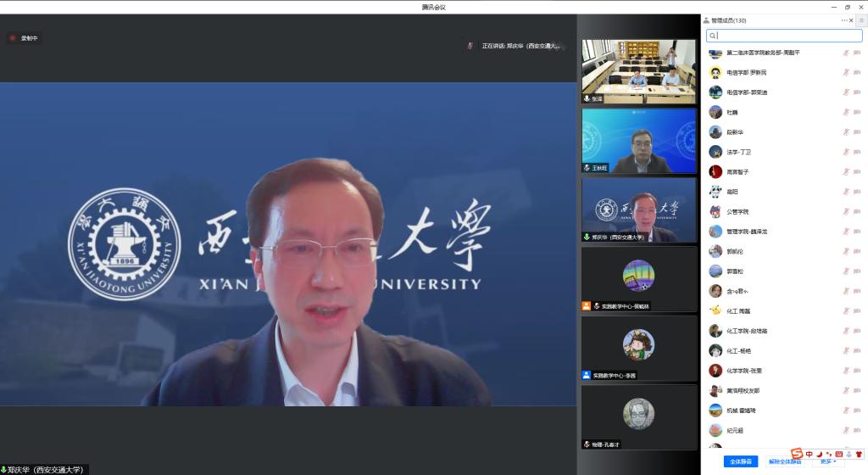Toggle the microphone icon for 高阳
Viewport: 868px width, 475px height.
pyautogui.click(x=845, y=192)
